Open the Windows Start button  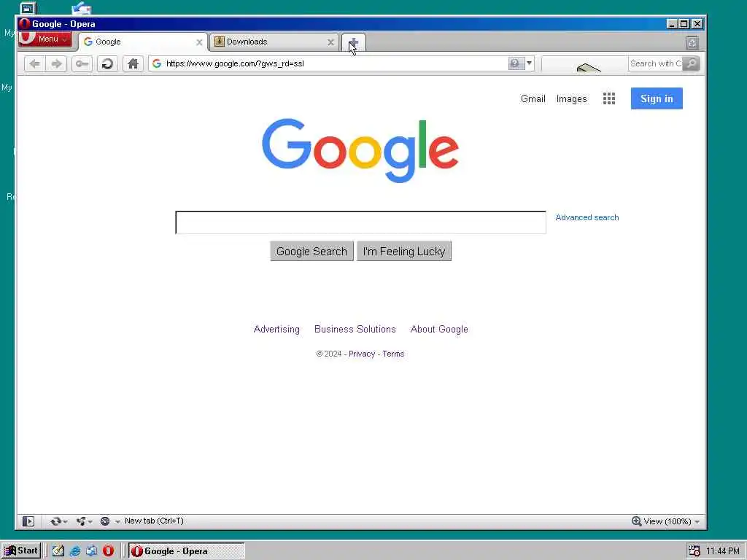(x=21, y=551)
